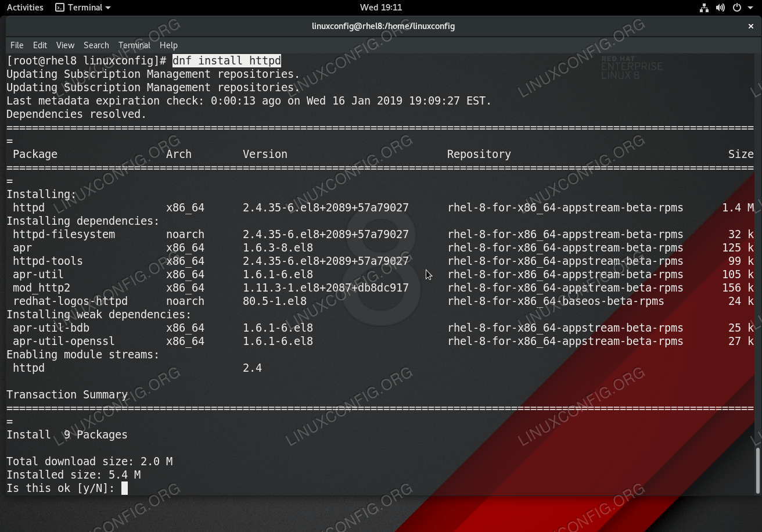Click the Transaction Summary heading
This screenshot has width=762, height=532.
[x=67, y=395]
